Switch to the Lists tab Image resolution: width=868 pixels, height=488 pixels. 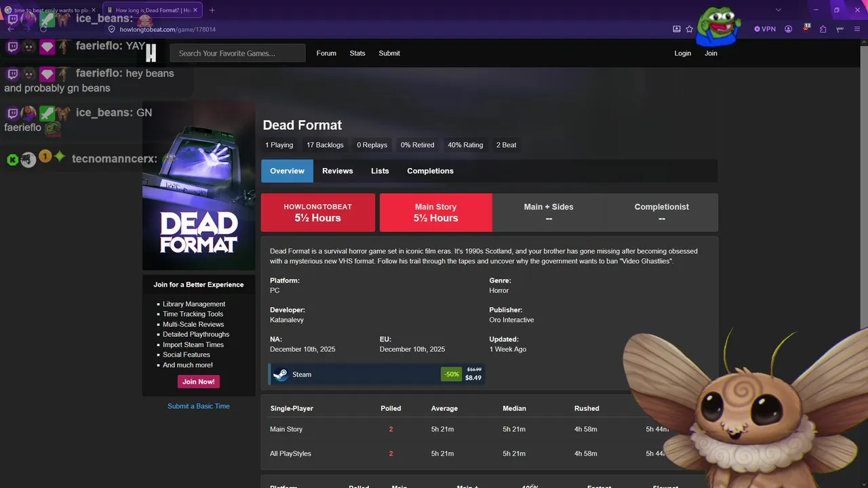coord(380,171)
